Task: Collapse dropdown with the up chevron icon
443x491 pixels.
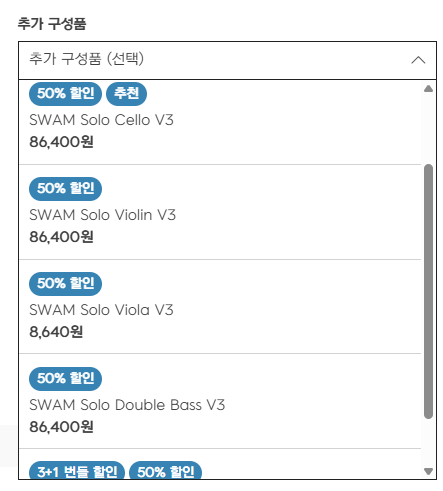Action: coord(418,60)
